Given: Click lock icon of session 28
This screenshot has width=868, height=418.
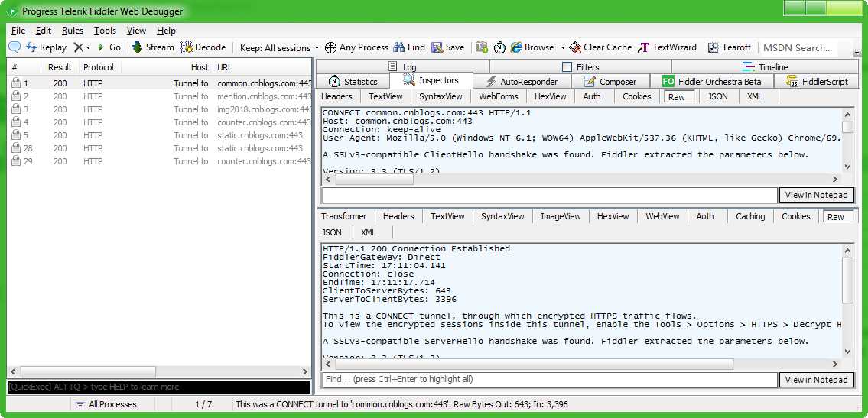Looking at the screenshot, I should (x=15, y=148).
